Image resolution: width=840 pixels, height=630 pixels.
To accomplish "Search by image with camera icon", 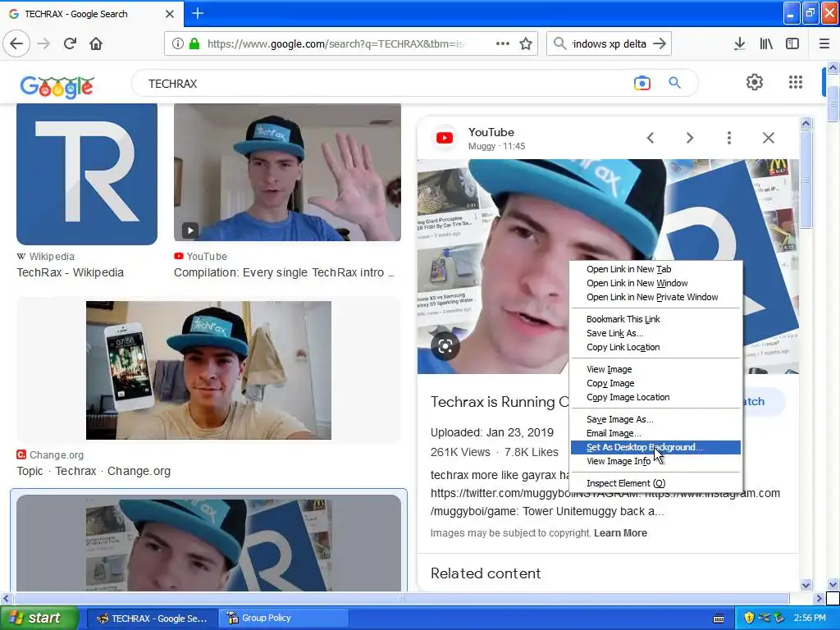I will [641, 83].
